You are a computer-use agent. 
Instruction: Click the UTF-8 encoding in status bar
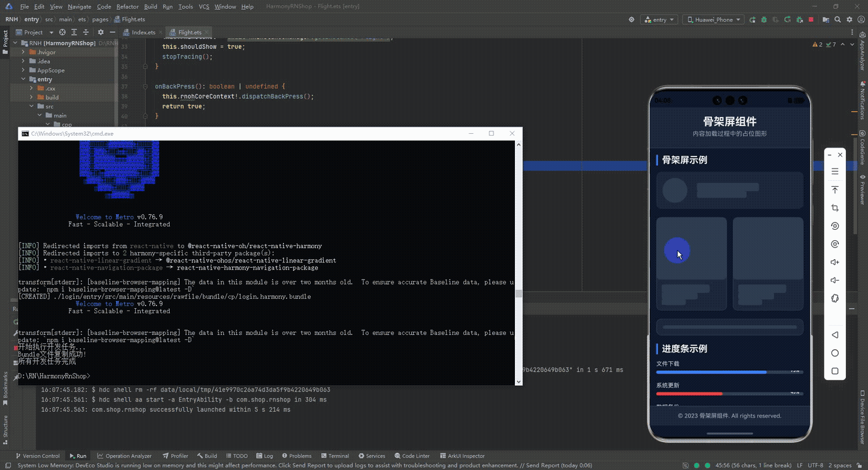tap(816, 465)
